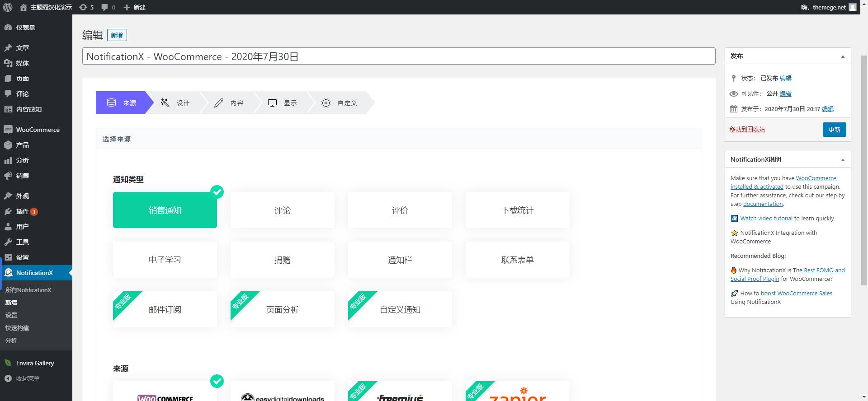Screen dimensions: 868x401
Task: Open the Envira Gallery menu
Action: 36,363
